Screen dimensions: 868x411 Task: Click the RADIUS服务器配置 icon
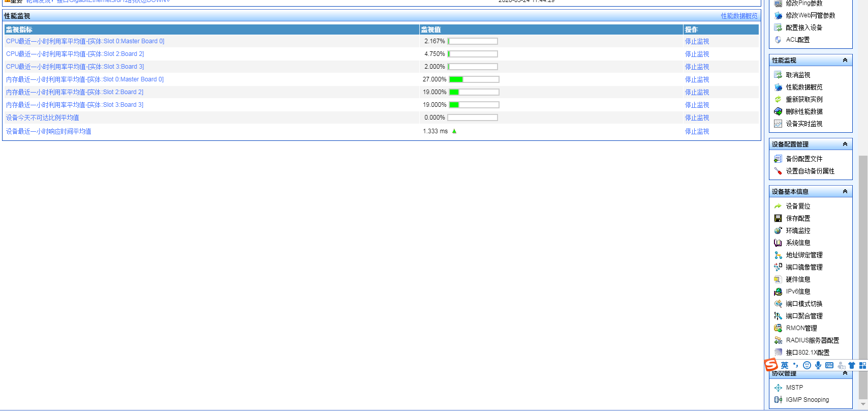[778, 340]
